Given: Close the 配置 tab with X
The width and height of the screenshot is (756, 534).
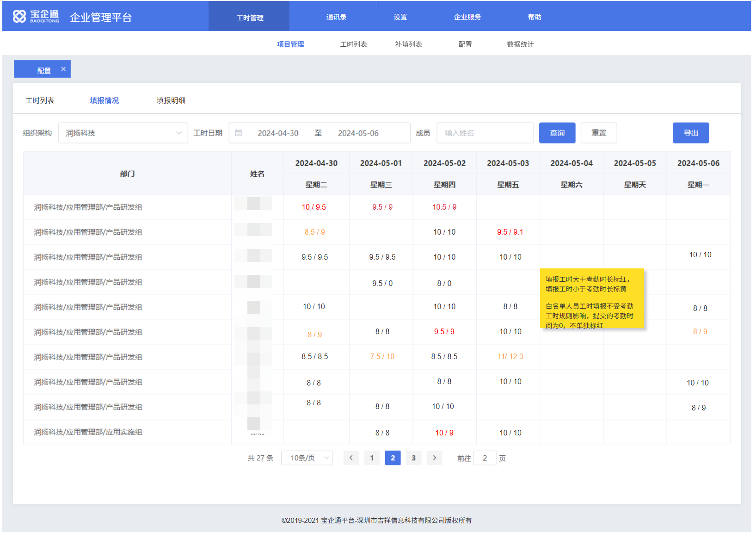Looking at the screenshot, I should 63,69.
